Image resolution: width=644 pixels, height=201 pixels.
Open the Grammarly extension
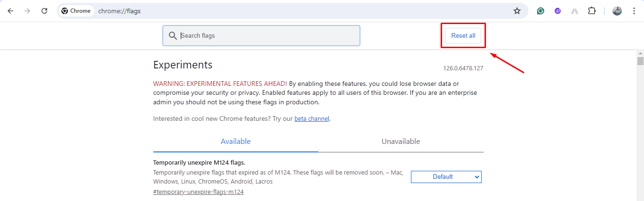coord(541,11)
